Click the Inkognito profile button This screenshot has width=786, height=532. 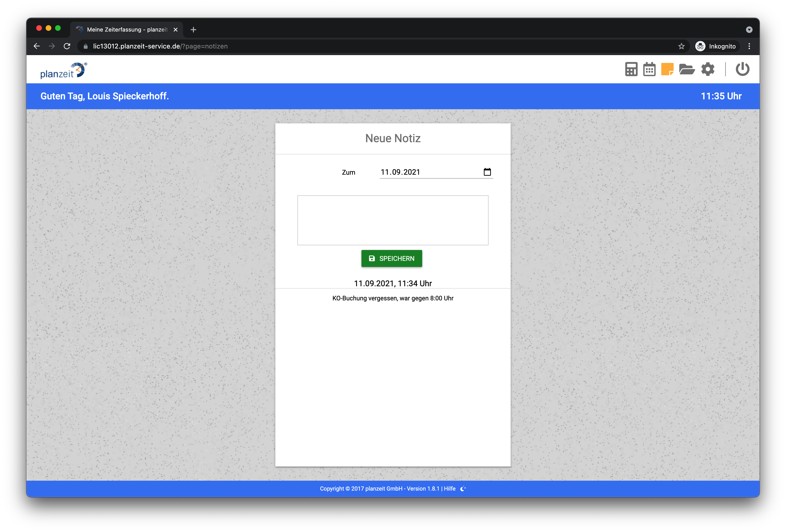coord(716,46)
